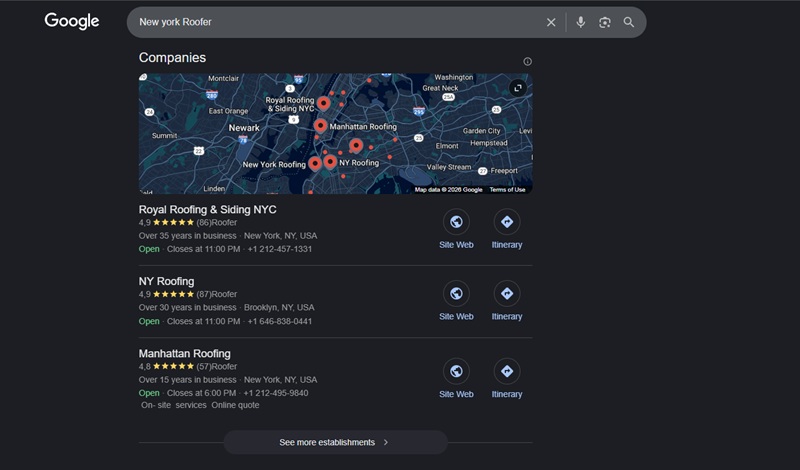
Task: Click See more establishments button
Action: (335, 442)
